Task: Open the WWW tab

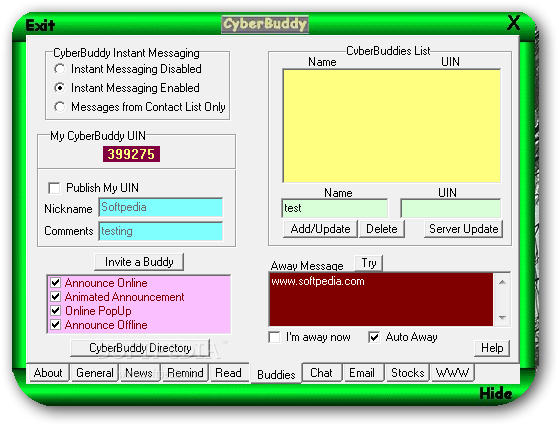Action: [x=452, y=373]
